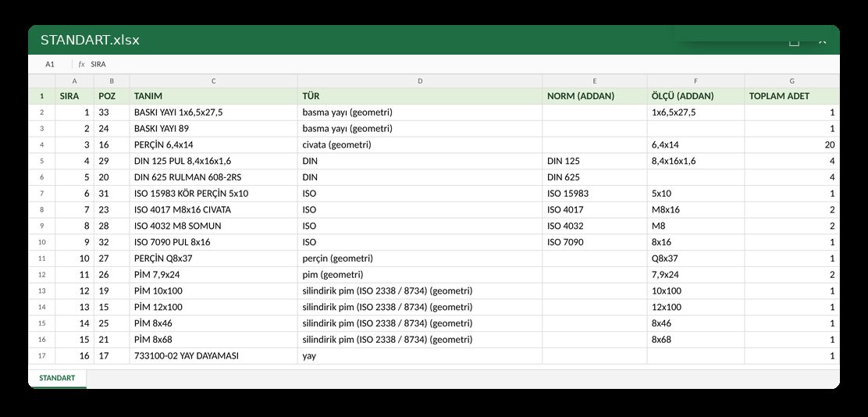This screenshot has height=417, width=868.
Task: Click the NORM (ADDAN) header cell
Action: click(595, 96)
